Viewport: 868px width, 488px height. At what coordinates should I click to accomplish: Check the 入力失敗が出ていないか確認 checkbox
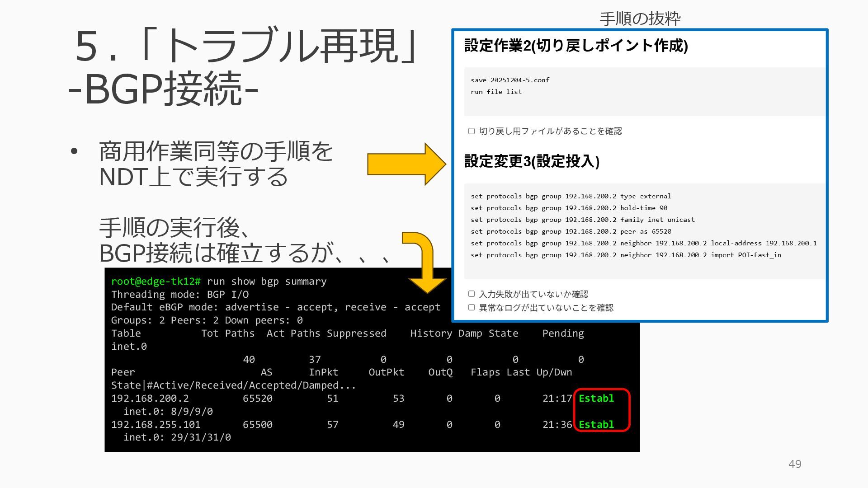pyautogui.click(x=472, y=294)
